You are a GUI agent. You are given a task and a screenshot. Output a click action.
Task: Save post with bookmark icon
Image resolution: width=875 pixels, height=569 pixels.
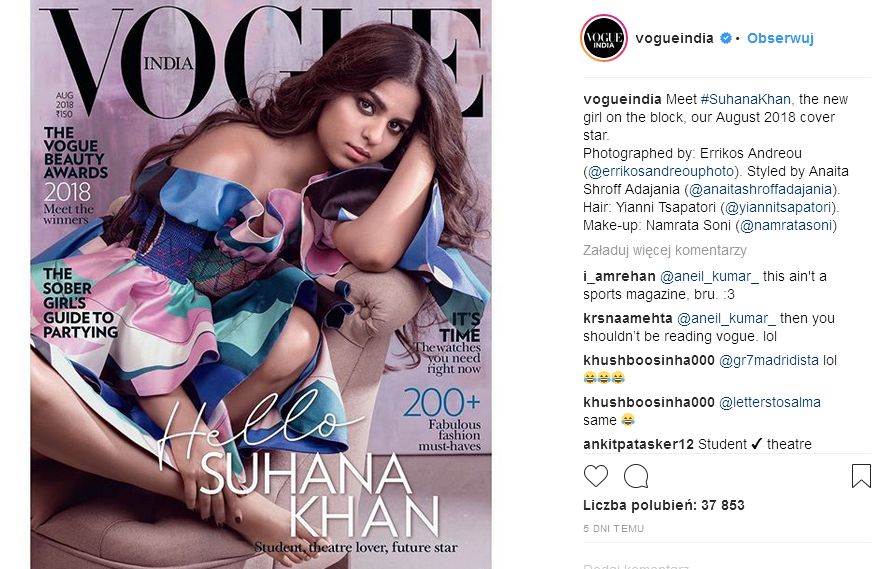[x=861, y=476]
